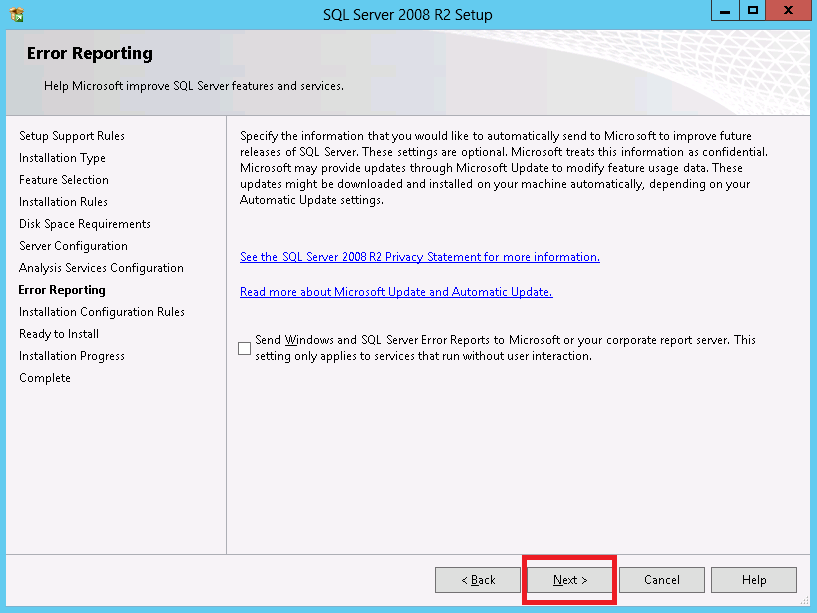Select Error Reporting step in sidebar

62,290
